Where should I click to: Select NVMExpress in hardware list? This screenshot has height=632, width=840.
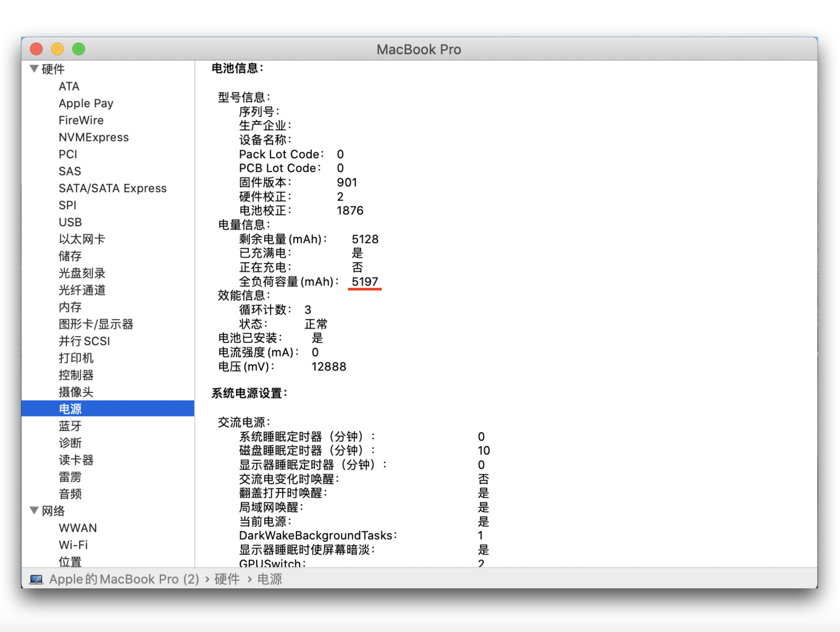94,137
